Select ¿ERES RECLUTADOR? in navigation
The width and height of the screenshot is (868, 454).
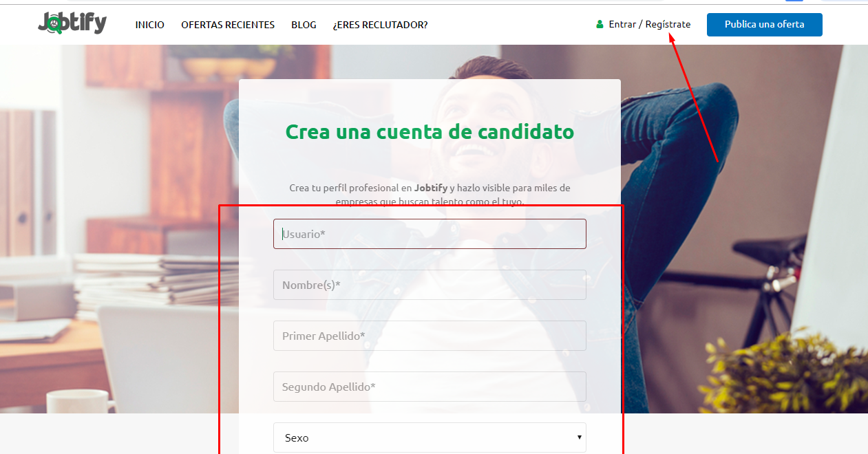click(380, 25)
